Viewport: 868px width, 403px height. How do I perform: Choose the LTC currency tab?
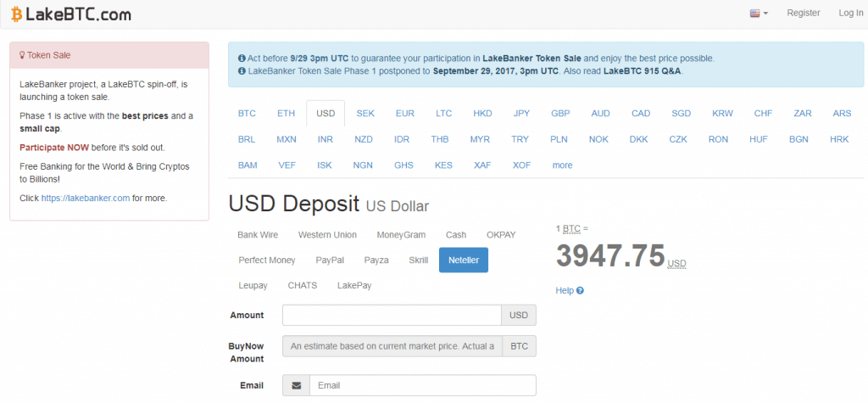point(443,113)
